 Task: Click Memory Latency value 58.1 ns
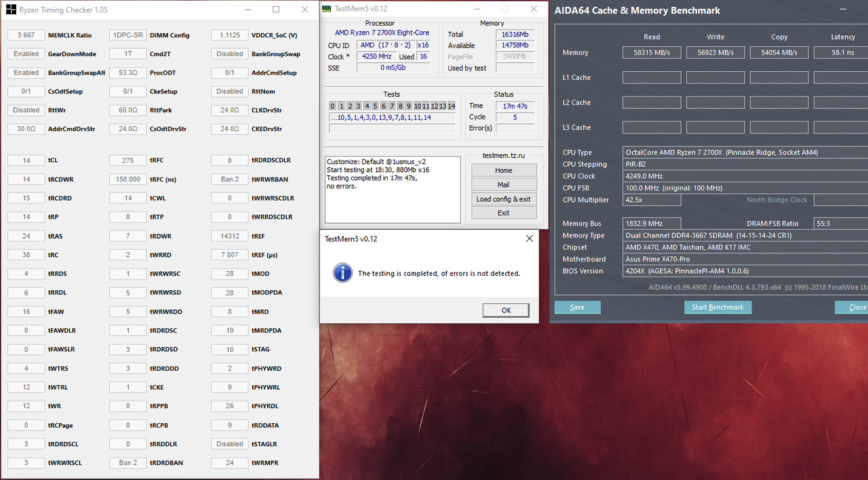tap(841, 52)
